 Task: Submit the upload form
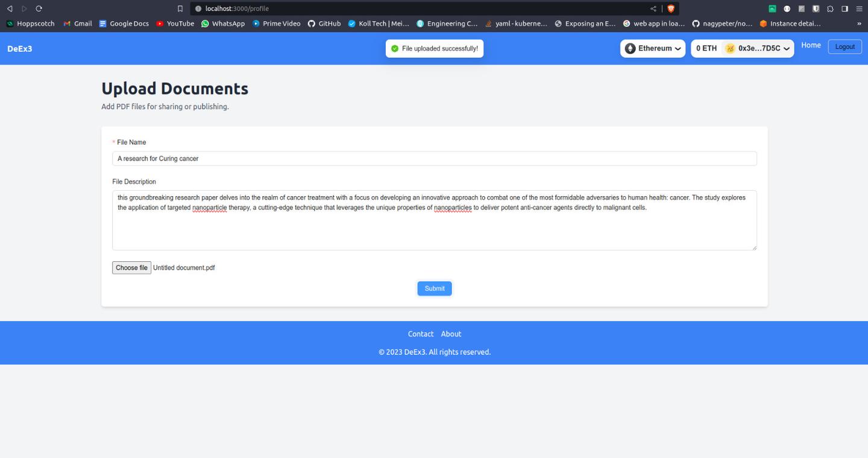(x=435, y=288)
